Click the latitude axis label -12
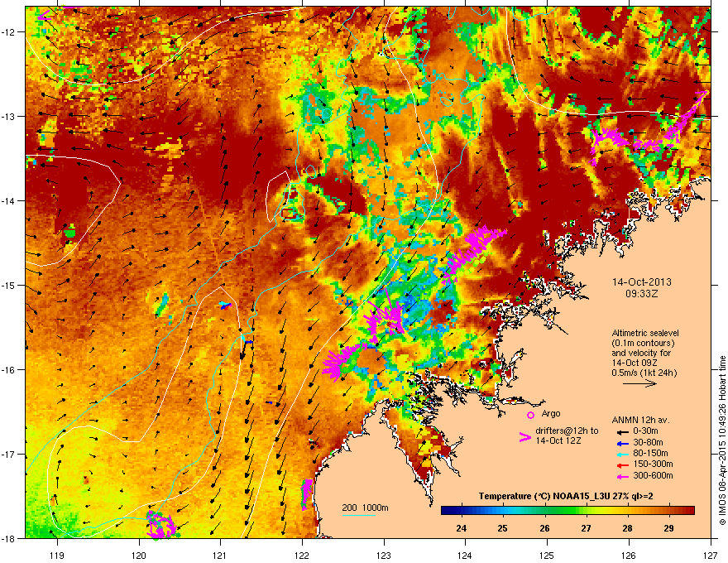728x563 pixels. coord(9,32)
